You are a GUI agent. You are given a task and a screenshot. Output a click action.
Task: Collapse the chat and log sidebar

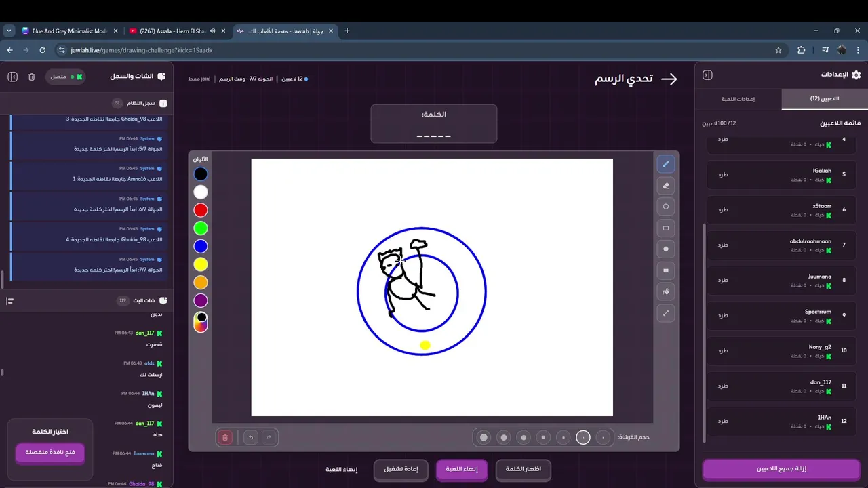pyautogui.click(x=12, y=77)
